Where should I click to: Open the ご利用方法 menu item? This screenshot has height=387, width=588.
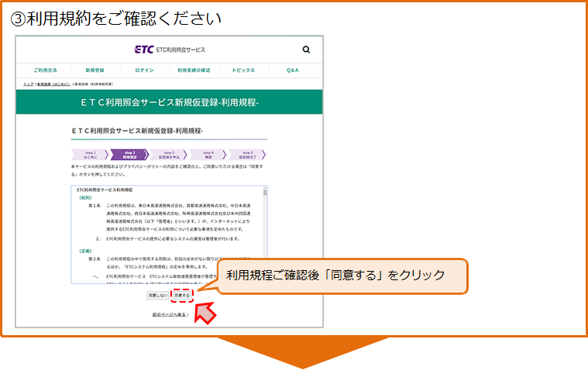45,70
